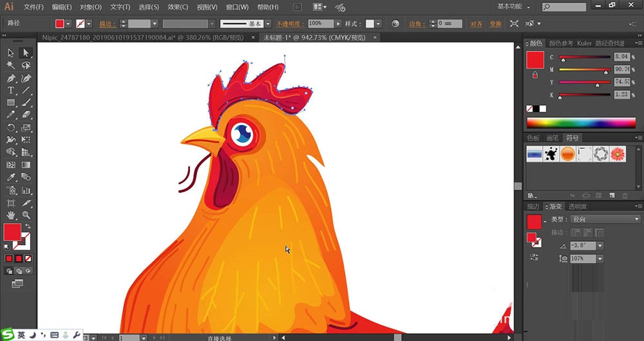Choose the Hand tool

(x=11, y=215)
